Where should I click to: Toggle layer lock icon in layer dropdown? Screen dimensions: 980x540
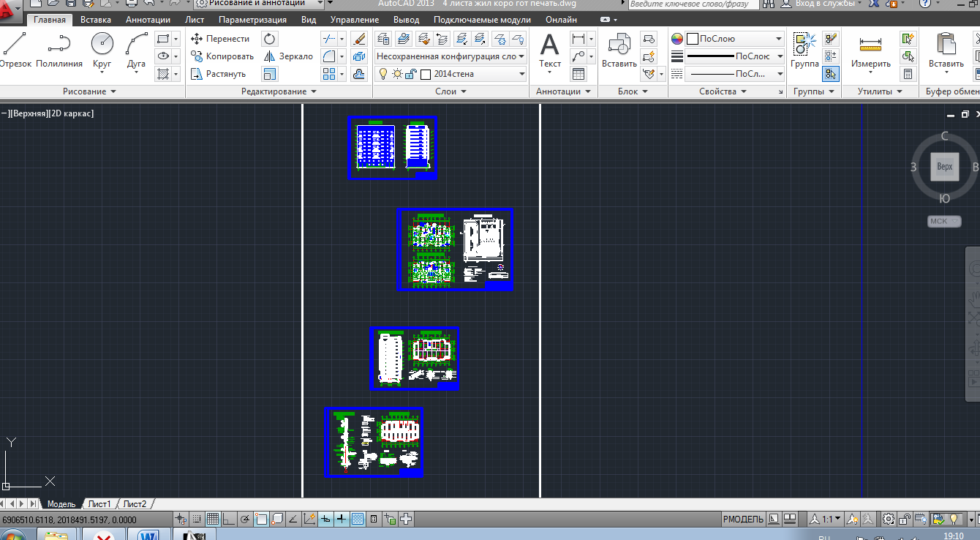click(x=410, y=74)
